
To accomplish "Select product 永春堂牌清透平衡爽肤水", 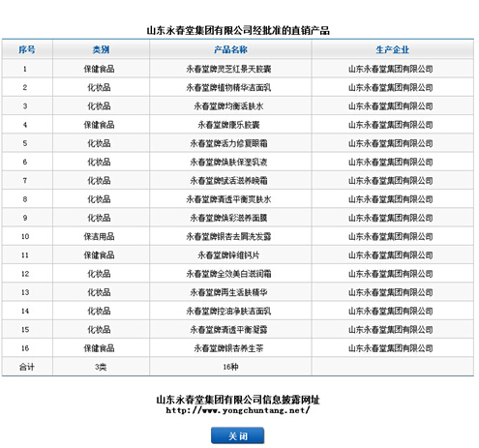I will pos(228,199).
